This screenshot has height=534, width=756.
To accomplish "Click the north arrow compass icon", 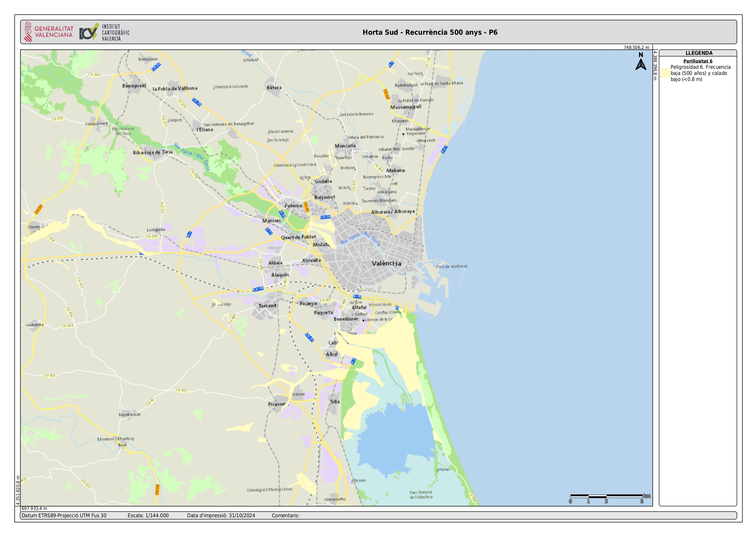I will click(x=641, y=62).
